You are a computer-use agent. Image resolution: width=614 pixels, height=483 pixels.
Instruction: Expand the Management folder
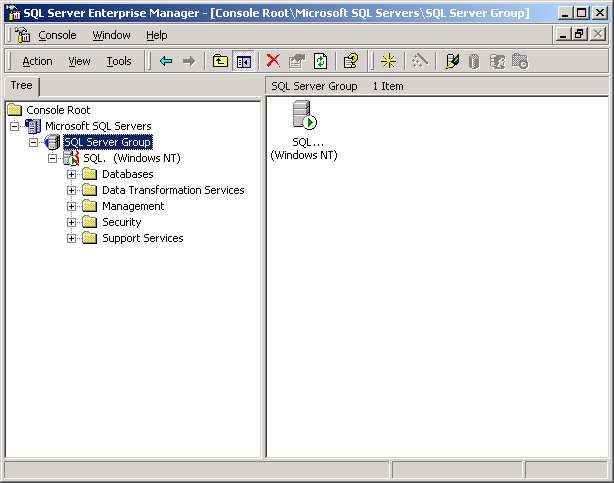pos(72,206)
